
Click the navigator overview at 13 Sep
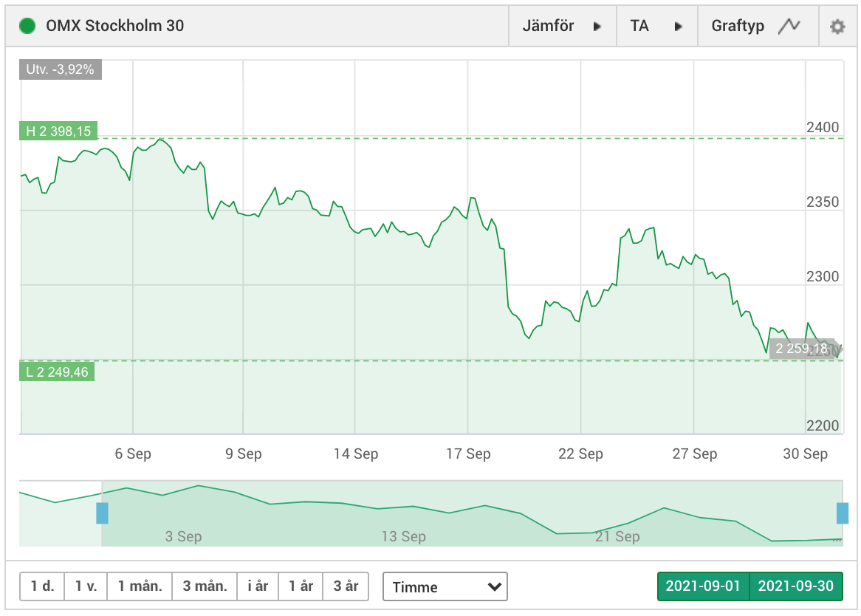click(404, 536)
